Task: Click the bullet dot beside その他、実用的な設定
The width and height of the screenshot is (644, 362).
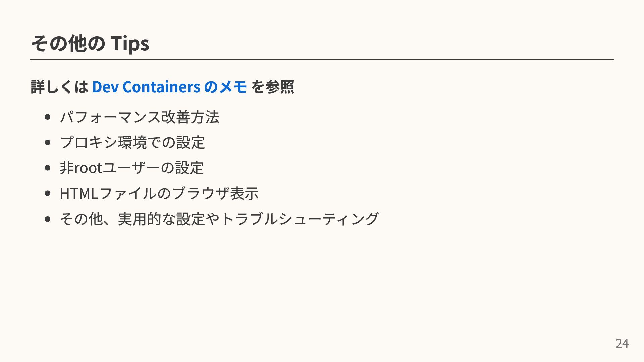Action: (x=47, y=219)
